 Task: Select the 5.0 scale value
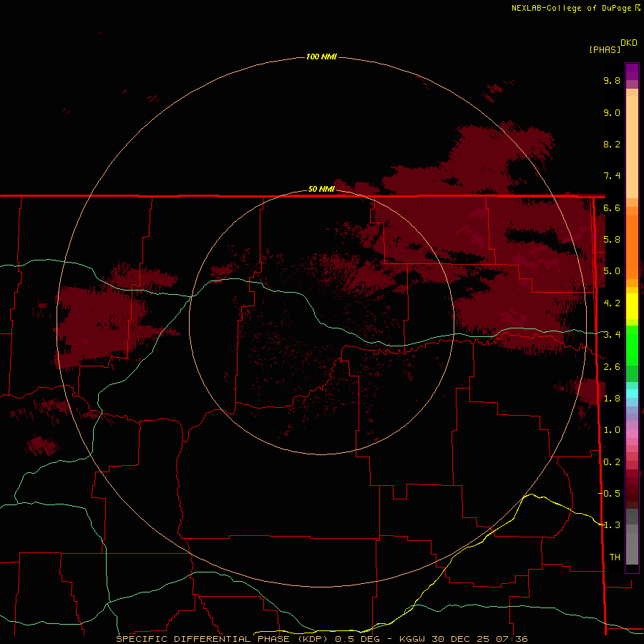pyautogui.click(x=612, y=271)
